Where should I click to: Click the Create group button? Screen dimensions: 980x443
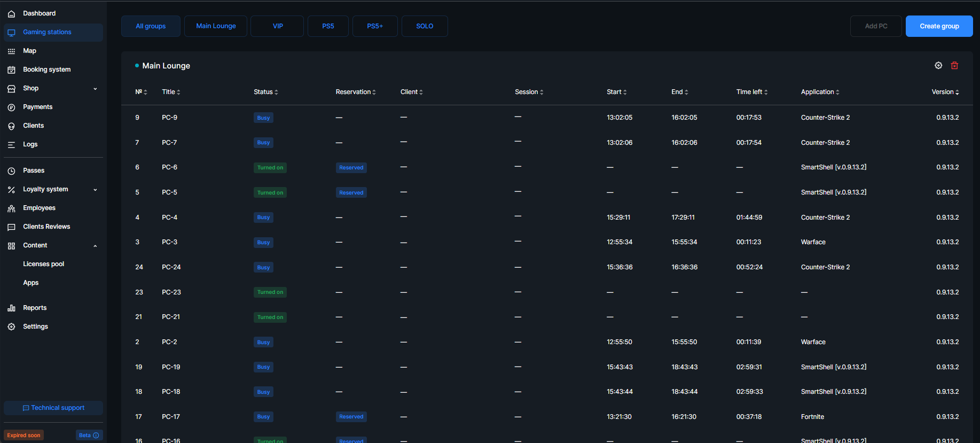click(939, 26)
